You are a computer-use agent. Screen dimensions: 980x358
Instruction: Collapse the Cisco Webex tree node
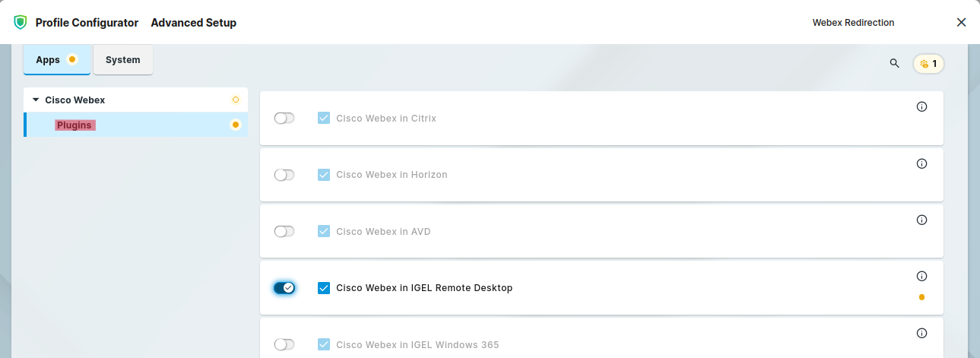point(36,100)
